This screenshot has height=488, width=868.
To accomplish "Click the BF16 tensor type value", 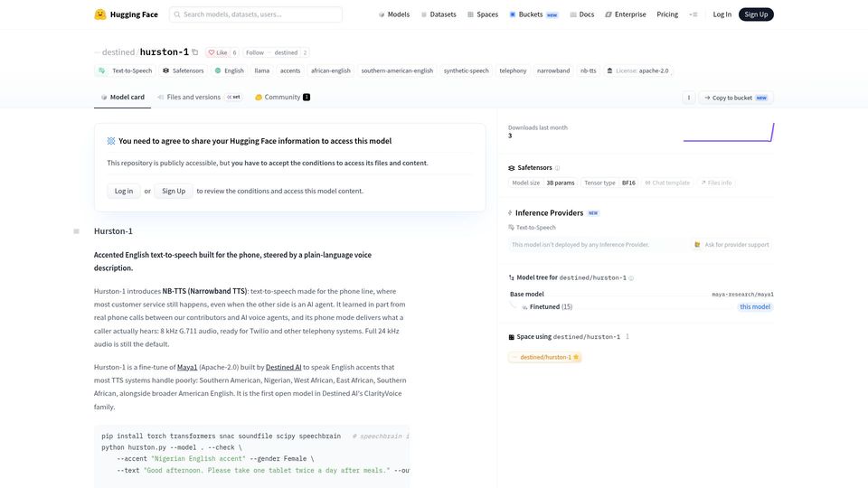I will click(x=628, y=183).
